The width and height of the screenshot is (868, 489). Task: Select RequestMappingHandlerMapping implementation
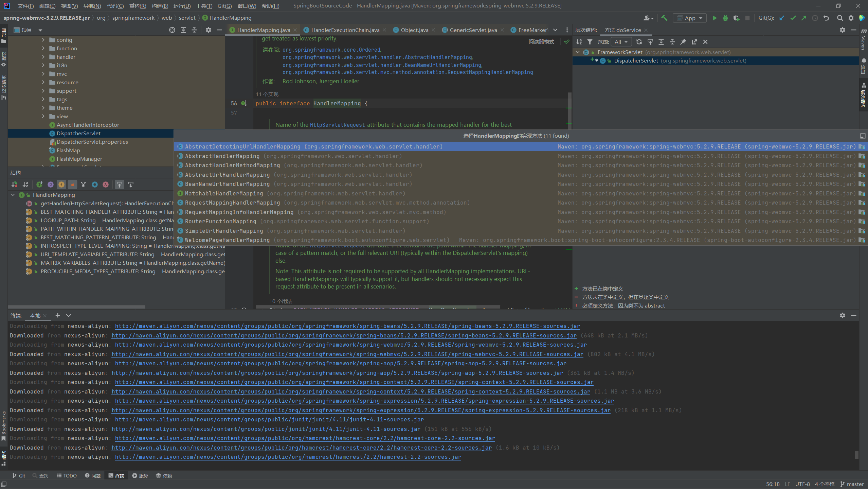coord(232,203)
